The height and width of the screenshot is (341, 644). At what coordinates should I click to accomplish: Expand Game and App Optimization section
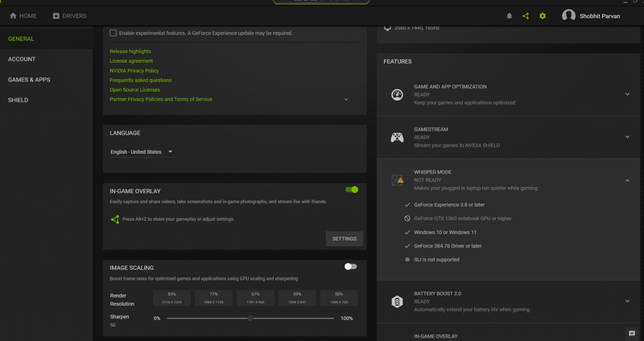coord(627,94)
